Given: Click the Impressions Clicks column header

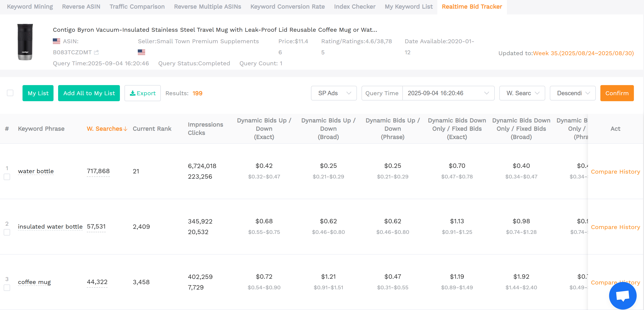Looking at the screenshot, I should click(x=205, y=129).
